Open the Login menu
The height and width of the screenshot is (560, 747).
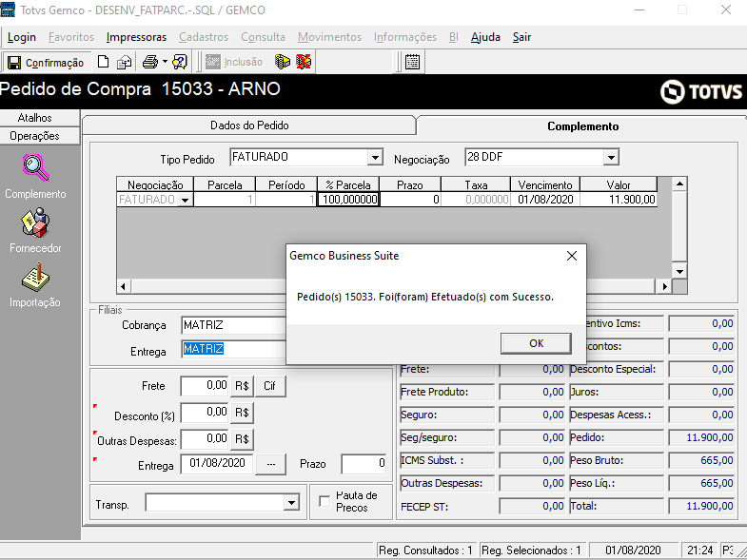pyautogui.click(x=22, y=37)
